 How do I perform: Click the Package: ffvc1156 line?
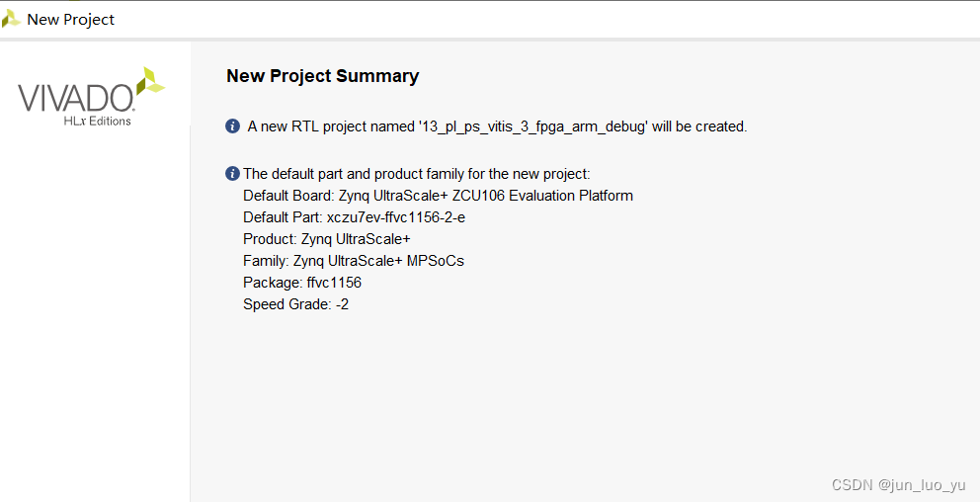301,283
